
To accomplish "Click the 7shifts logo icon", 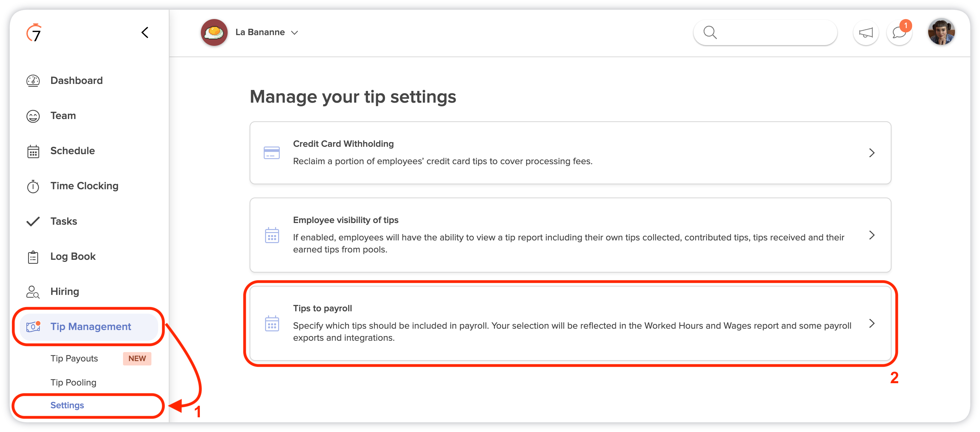I will tap(34, 32).
